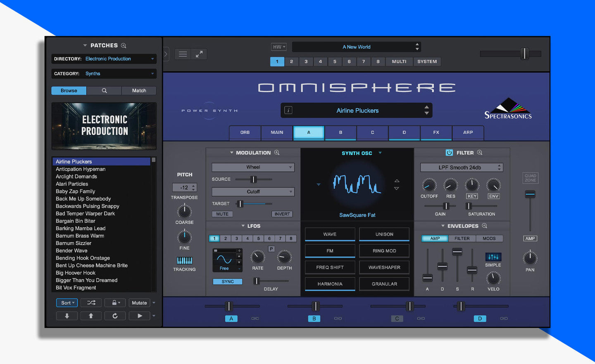Switch to the MAIN tab

277,132
